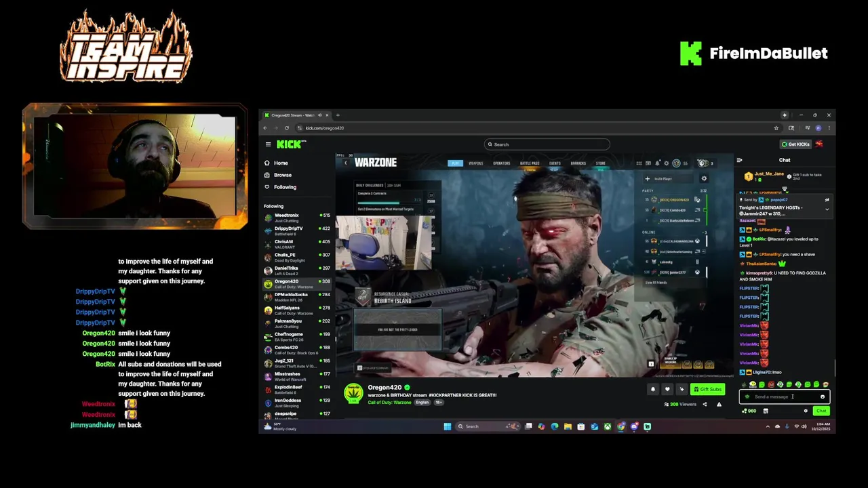Open IronGoddess channel in Following list

coord(297,403)
